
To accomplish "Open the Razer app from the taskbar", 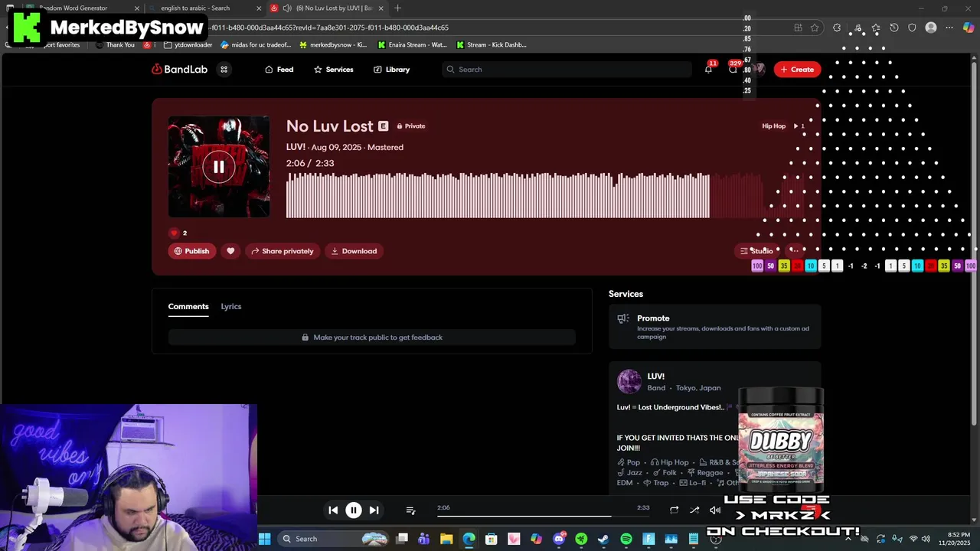I will click(581, 539).
